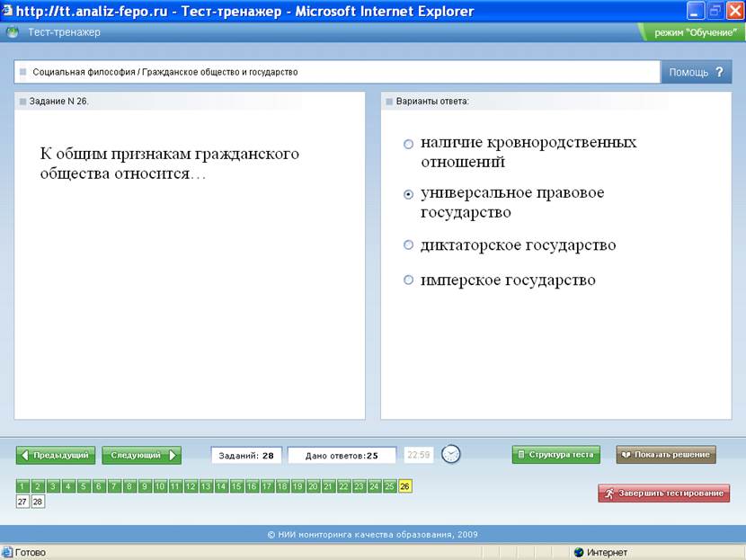Viewport: 746px width, 560px height.
Task: Jump to question 21
Action: pos(328,486)
